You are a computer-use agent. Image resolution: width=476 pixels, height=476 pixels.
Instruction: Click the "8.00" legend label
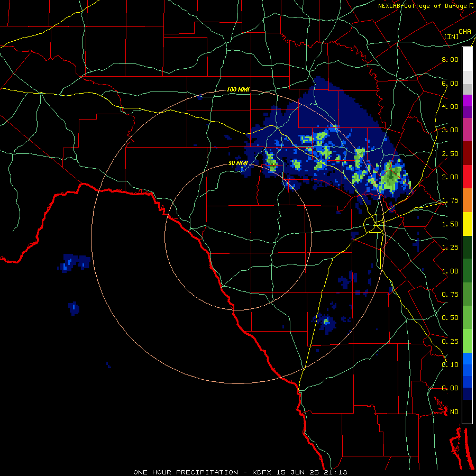coord(450,59)
